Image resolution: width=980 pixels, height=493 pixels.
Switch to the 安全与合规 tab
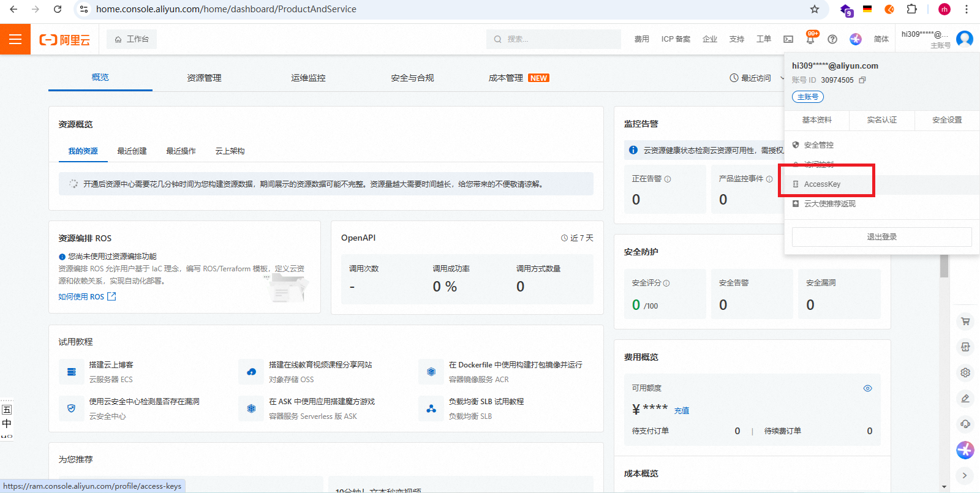pyautogui.click(x=412, y=78)
